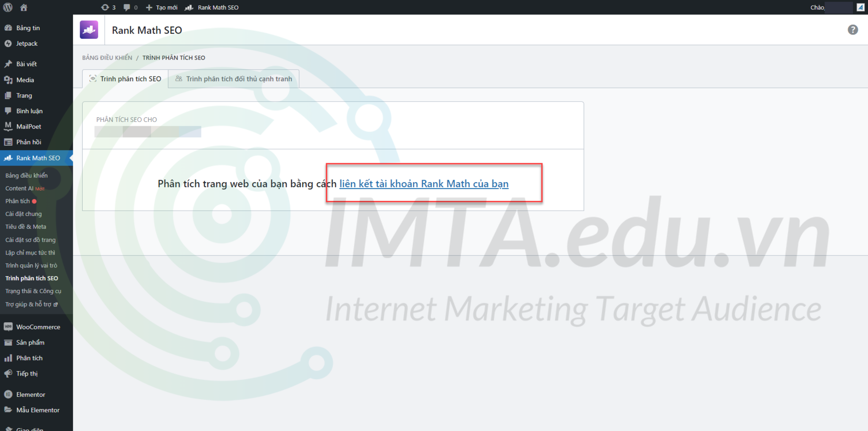Open Trình quản lý vai trò

[31, 265]
